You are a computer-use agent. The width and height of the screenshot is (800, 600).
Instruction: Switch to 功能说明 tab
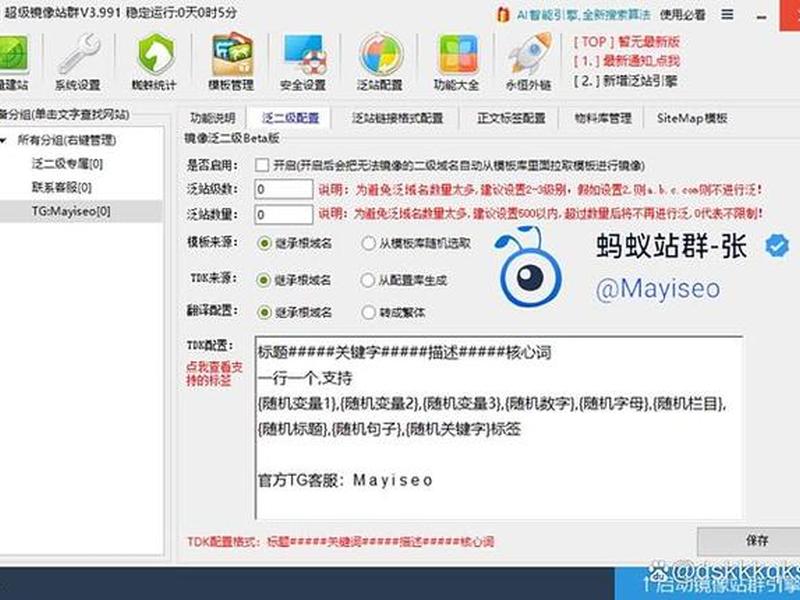click(212, 118)
